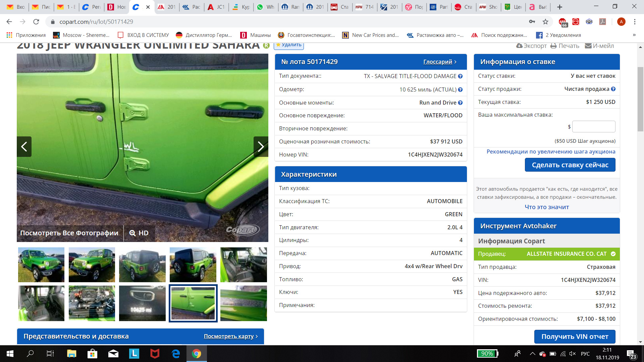
Task: Click Экспорт link
Action: pyautogui.click(x=531, y=46)
